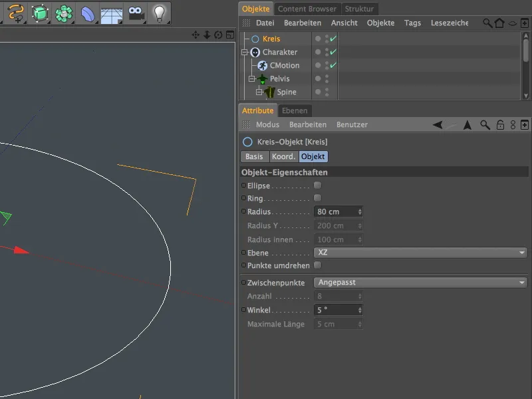
Task: Open Bearbeiten menu in Objekte panel
Action: (303, 23)
